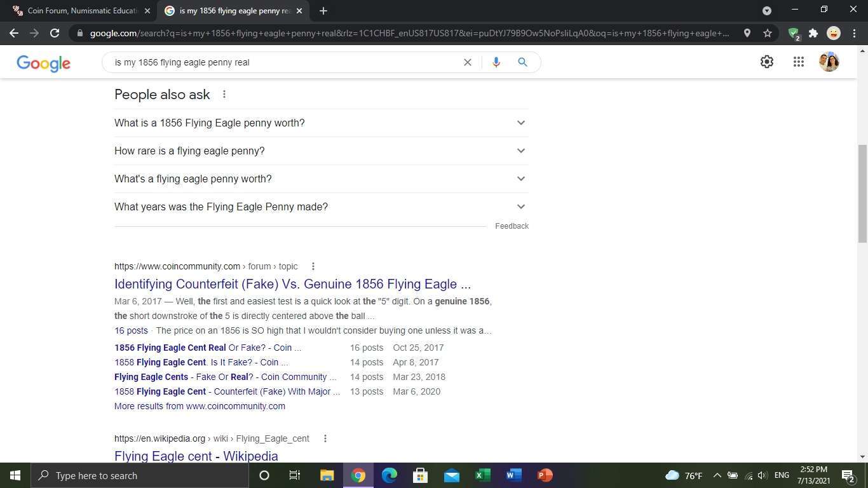868x488 pixels.
Task: Click inside the Google search field
Action: [x=283, y=62]
